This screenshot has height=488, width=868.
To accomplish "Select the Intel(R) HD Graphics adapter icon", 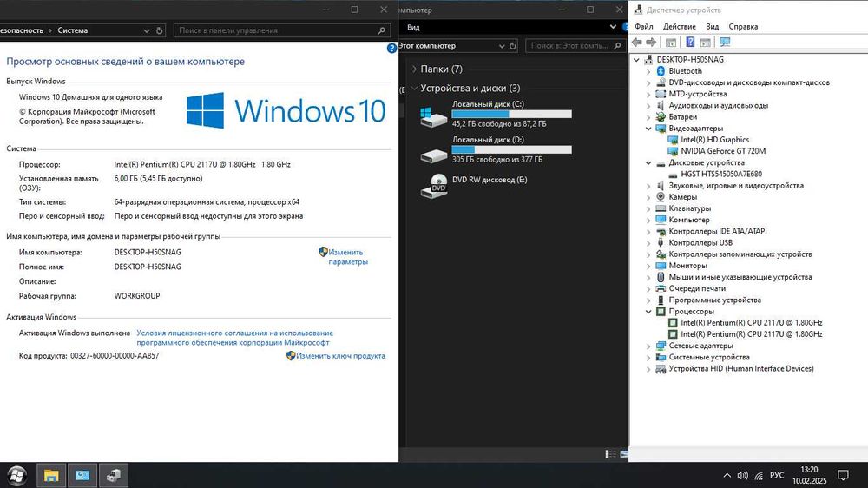I will click(x=673, y=140).
